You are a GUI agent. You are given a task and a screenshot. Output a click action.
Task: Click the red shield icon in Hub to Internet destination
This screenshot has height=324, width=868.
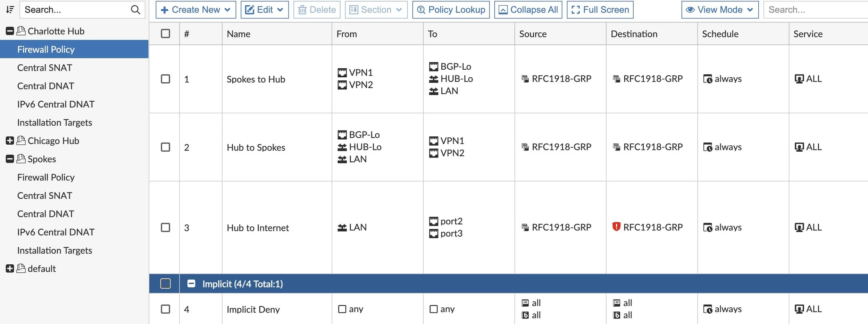click(616, 227)
